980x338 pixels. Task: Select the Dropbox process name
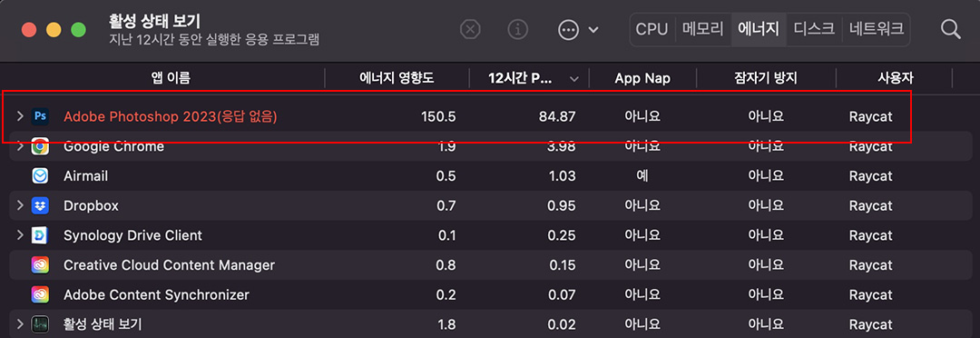pos(91,205)
